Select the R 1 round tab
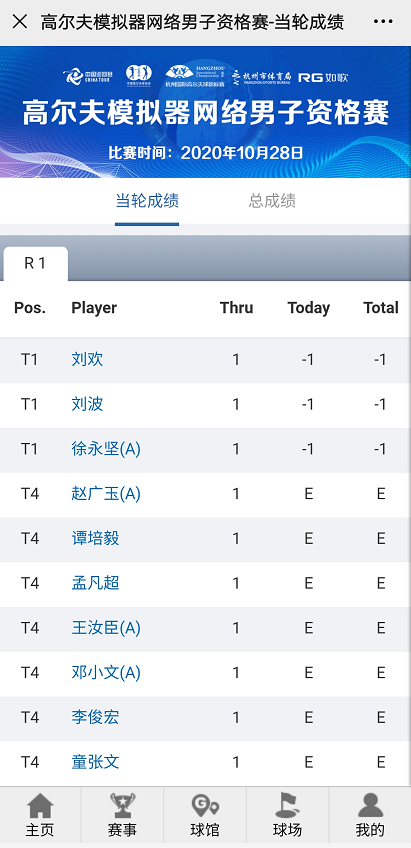Image resolution: width=411 pixels, height=848 pixels. coord(36,263)
